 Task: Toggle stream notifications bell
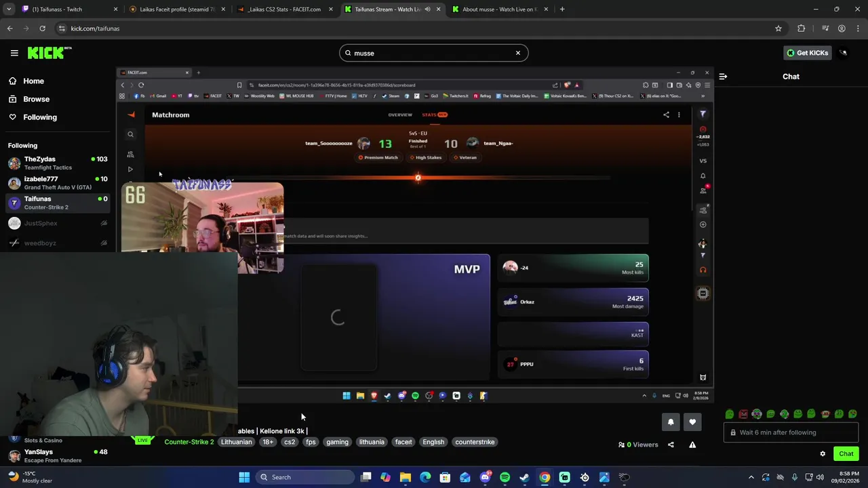click(671, 422)
